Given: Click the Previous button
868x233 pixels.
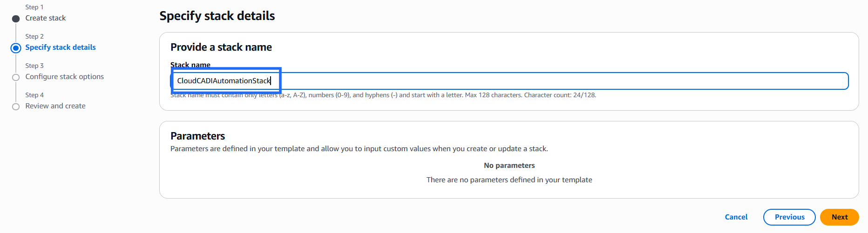Looking at the screenshot, I should (x=789, y=217).
